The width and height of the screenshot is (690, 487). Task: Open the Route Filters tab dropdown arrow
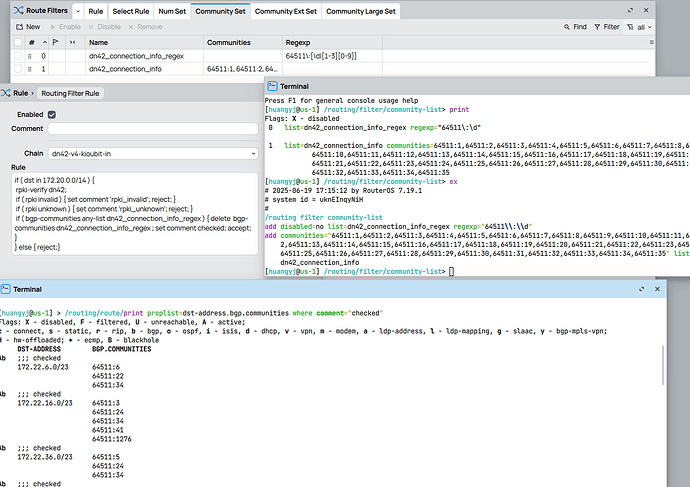click(78, 11)
